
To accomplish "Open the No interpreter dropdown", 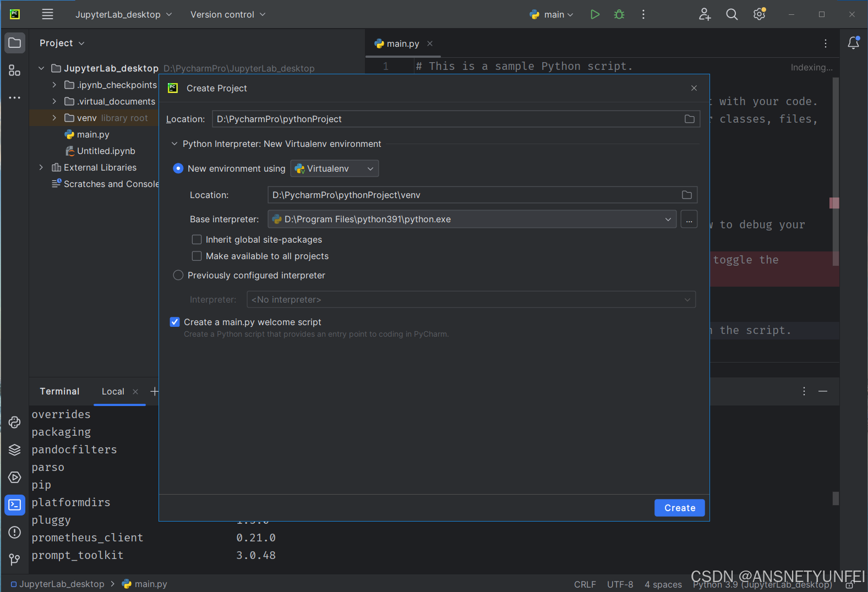I will (x=471, y=299).
